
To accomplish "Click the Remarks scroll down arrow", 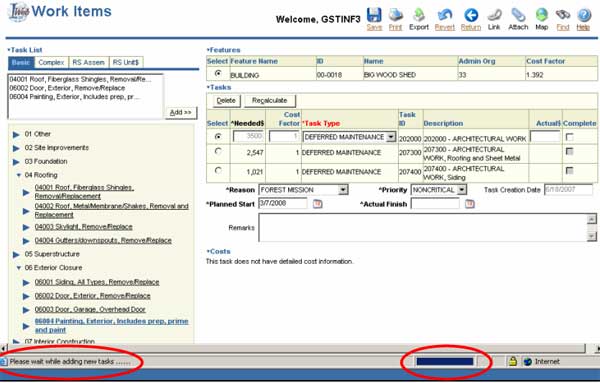I will tap(592, 236).
